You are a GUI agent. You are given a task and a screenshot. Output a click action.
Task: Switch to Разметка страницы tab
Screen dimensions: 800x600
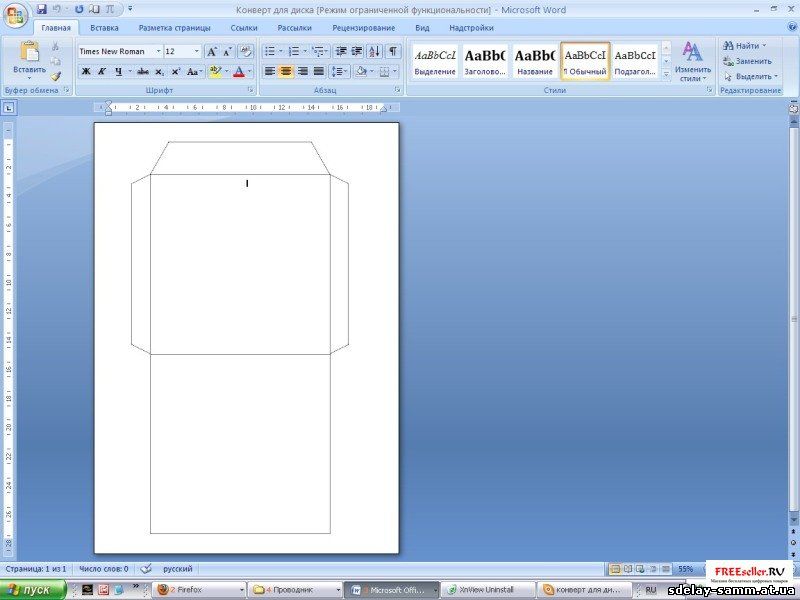[x=174, y=28]
